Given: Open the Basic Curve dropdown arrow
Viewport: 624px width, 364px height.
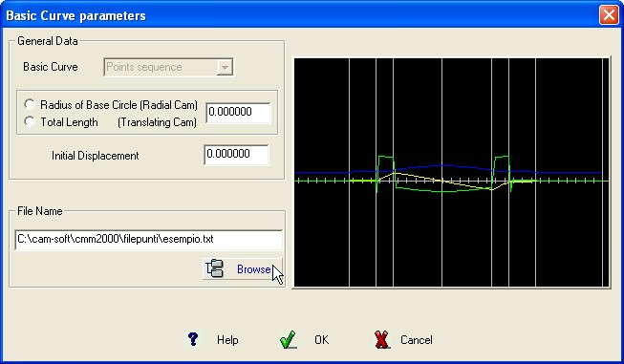Looking at the screenshot, I should tap(225, 67).
